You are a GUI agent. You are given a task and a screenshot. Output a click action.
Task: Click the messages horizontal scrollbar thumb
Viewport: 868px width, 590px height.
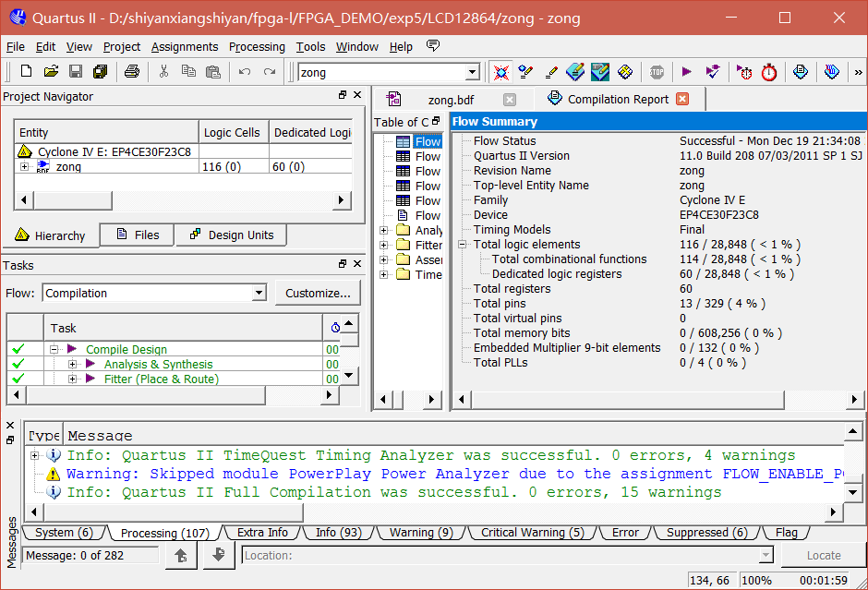(x=172, y=512)
